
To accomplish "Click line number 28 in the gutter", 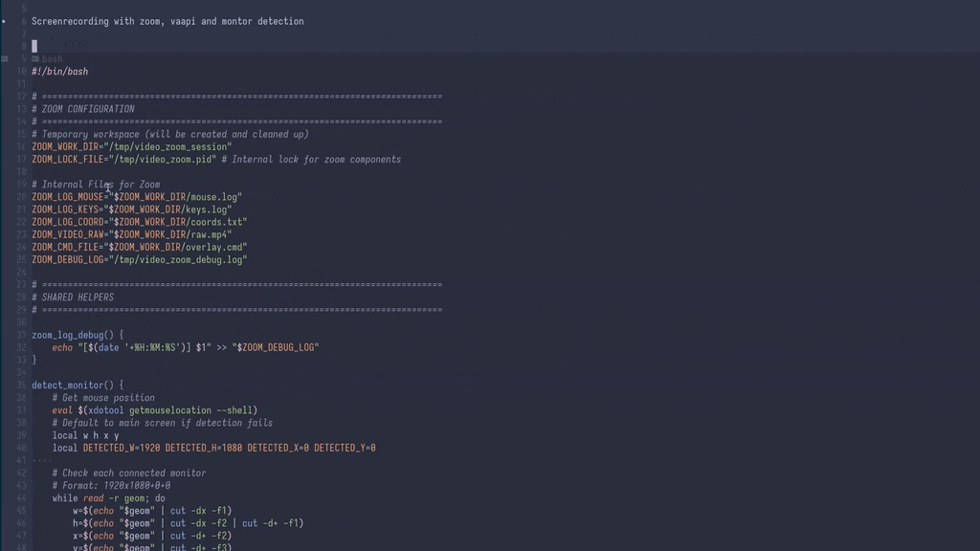I will pyautogui.click(x=20, y=298).
